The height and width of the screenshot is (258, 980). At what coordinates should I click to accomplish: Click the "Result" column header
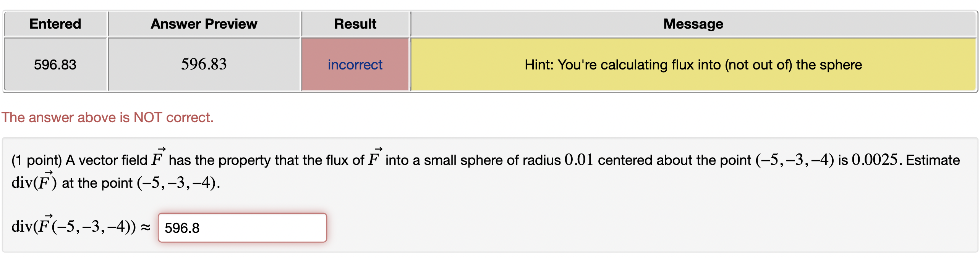point(355,24)
